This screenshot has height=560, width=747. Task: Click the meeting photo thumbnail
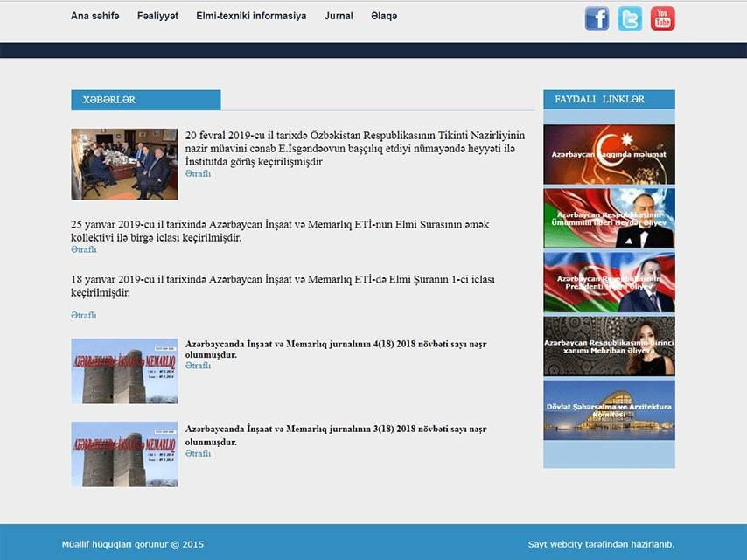(124, 164)
